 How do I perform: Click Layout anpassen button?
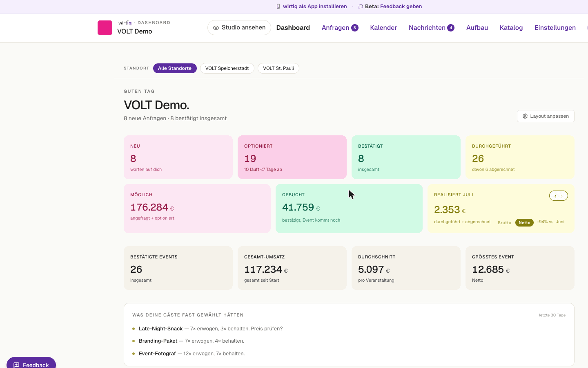(x=546, y=116)
